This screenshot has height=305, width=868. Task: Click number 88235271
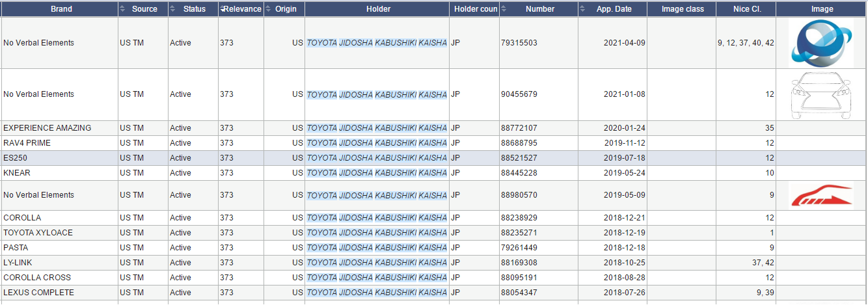click(519, 233)
